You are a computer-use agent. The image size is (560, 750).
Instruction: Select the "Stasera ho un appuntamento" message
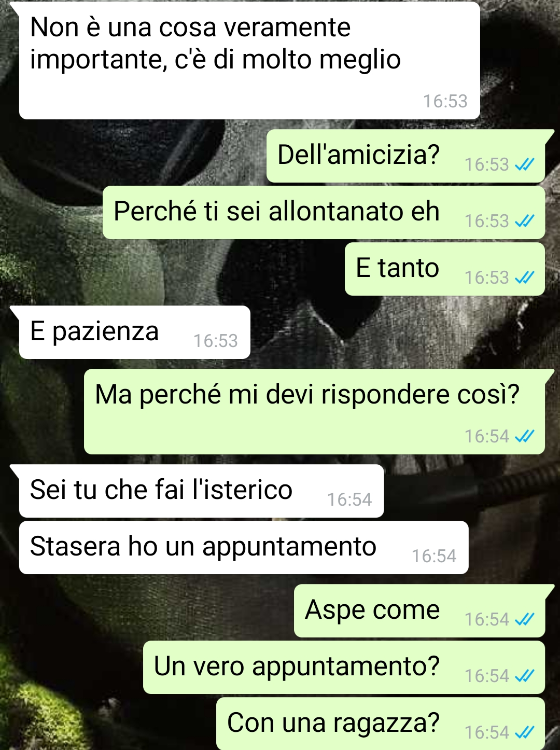[x=244, y=548]
